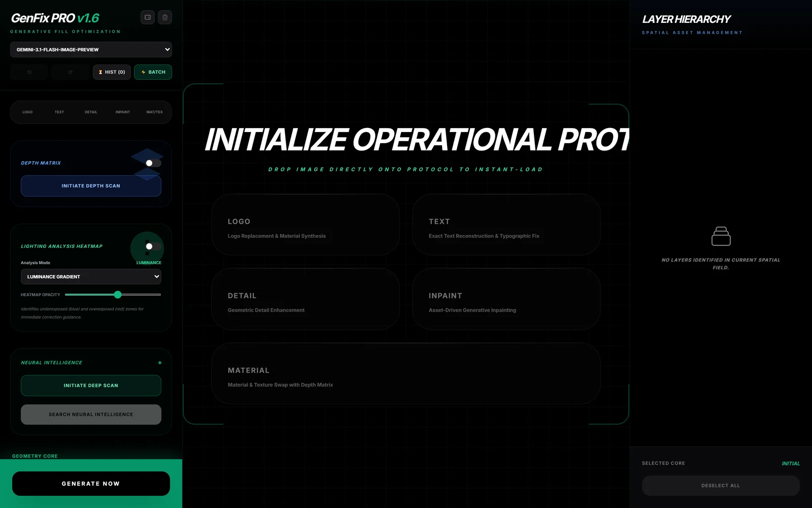Viewport: 812px width, 508px height.
Task: Click the LUMINANCE mode label
Action: tap(149, 263)
